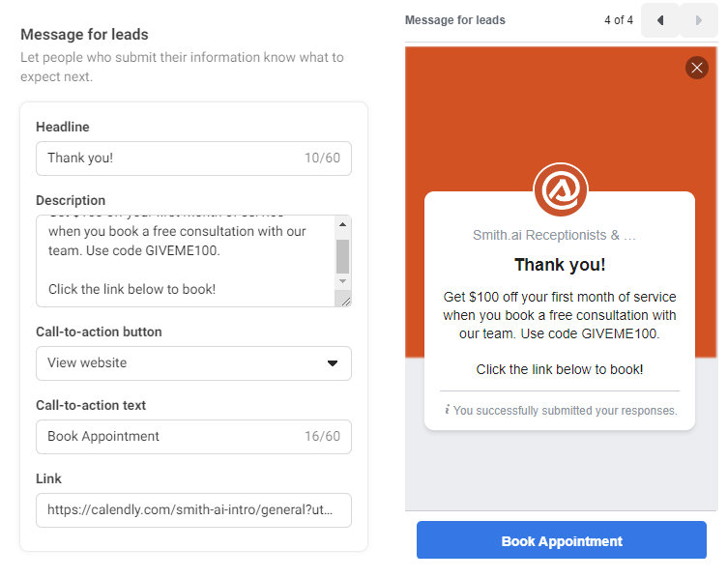The width and height of the screenshot is (728, 578).
Task: Click the Smith.ai logo in preview
Action: (560, 189)
